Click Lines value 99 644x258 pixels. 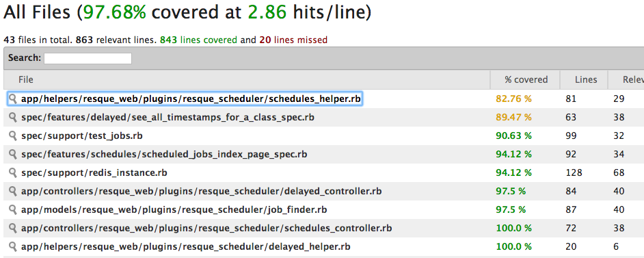pyautogui.click(x=570, y=136)
